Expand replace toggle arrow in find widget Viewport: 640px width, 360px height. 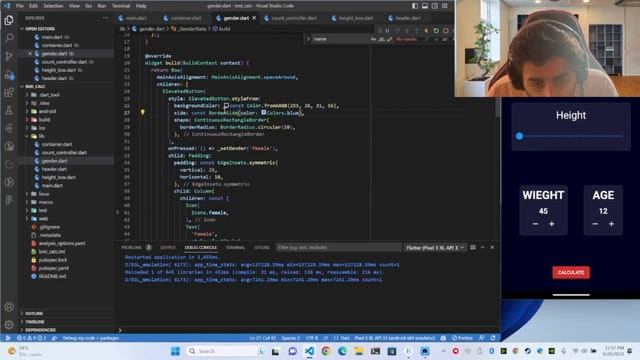click(308, 39)
